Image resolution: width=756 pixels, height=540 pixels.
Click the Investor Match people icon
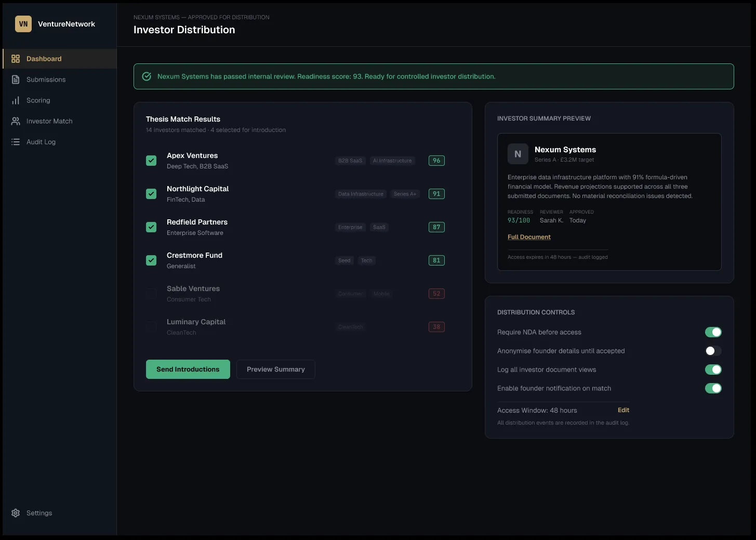coord(16,121)
